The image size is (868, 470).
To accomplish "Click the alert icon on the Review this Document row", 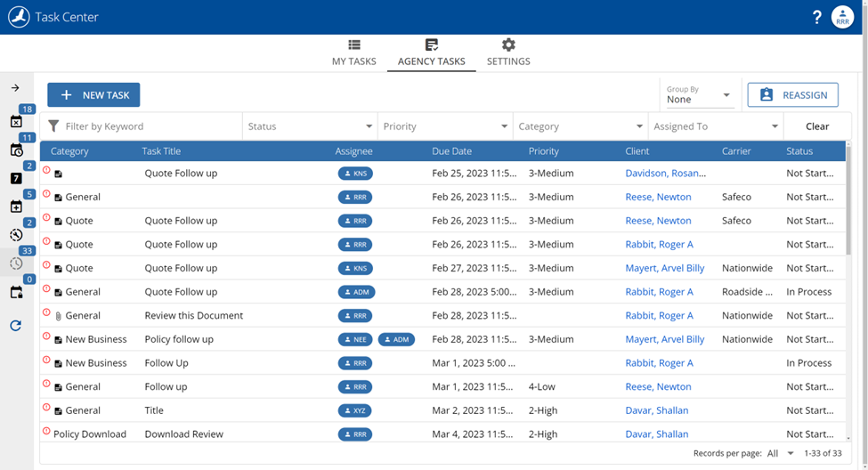I will tap(46, 312).
